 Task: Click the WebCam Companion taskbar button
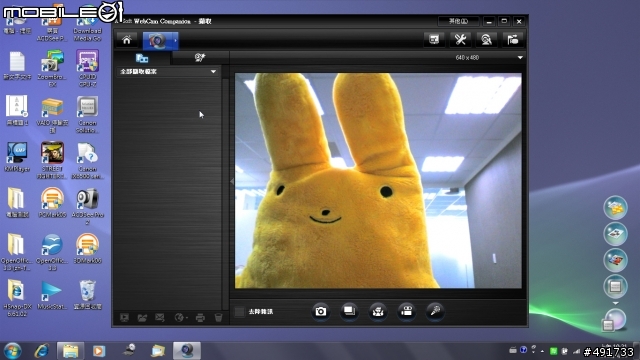click(187, 351)
